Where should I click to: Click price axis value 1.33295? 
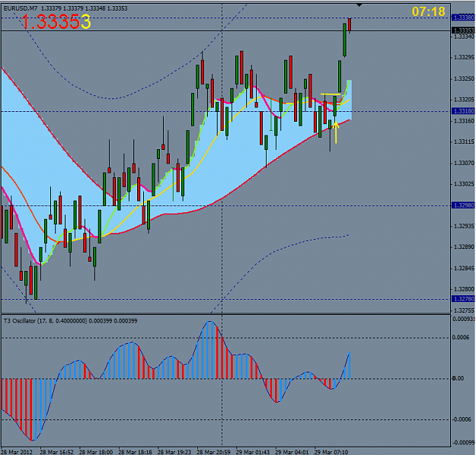click(464, 58)
